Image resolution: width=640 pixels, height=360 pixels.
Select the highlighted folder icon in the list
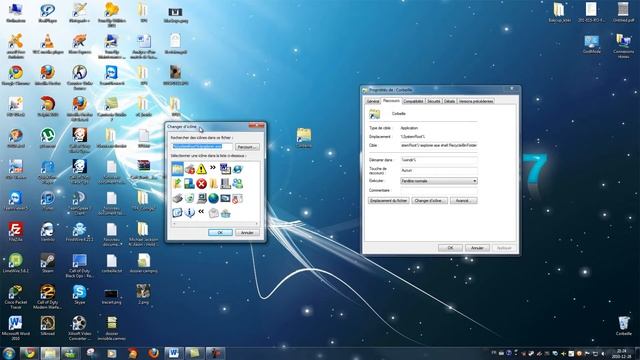pos(177,169)
